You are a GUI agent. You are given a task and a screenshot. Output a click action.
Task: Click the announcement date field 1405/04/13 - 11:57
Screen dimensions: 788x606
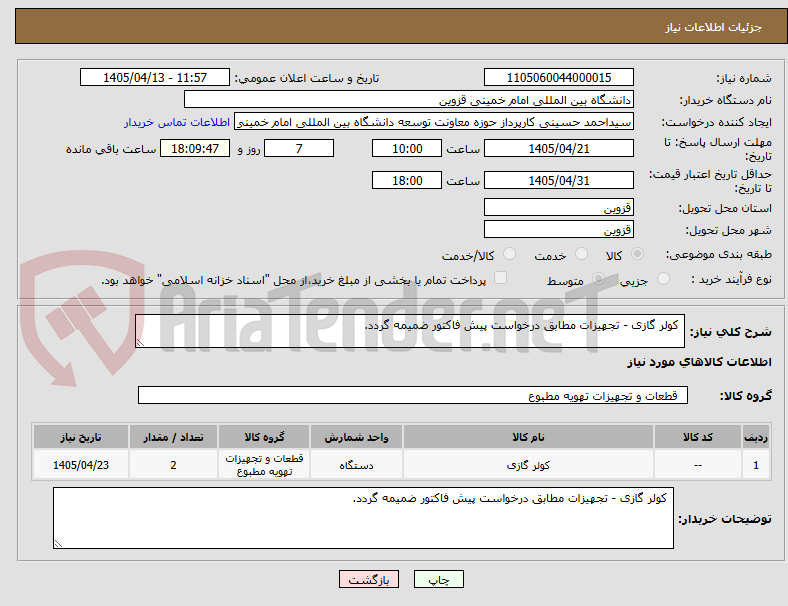155,77
